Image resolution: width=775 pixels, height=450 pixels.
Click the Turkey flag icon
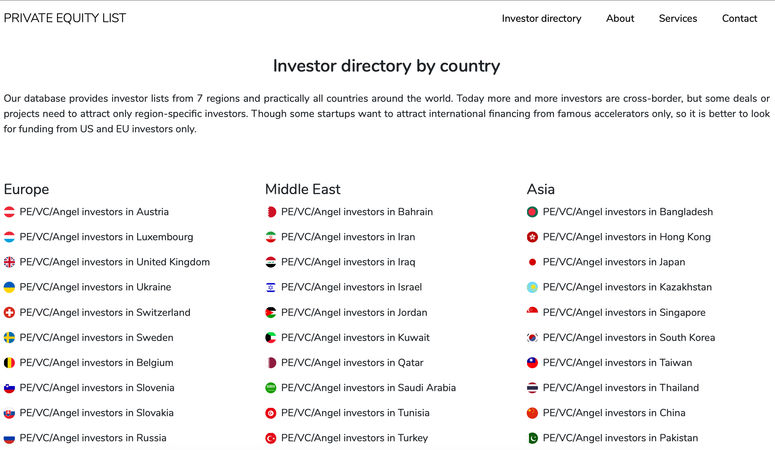(271, 438)
